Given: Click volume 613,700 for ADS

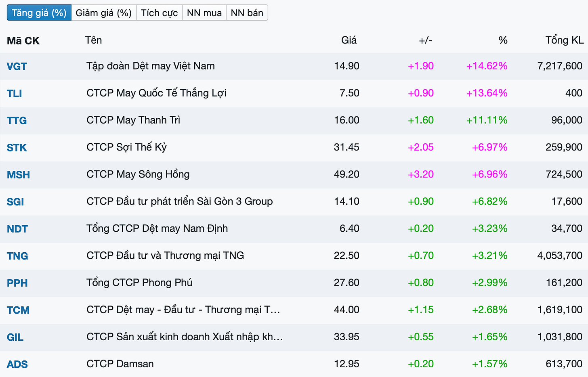Looking at the screenshot, I should tap(564, 364).
